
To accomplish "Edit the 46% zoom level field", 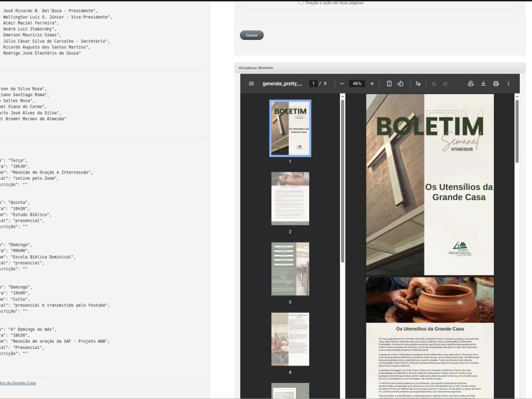I will click(x=357, y=84).
